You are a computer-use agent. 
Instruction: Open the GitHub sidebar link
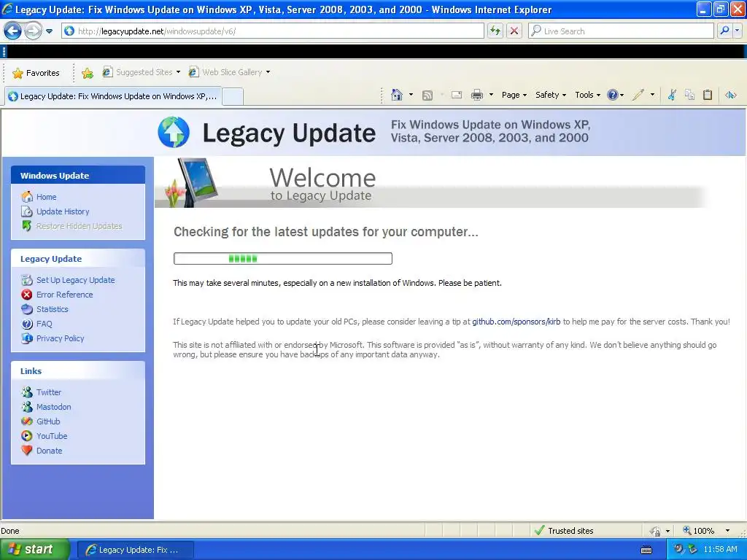tap(48, 421)
